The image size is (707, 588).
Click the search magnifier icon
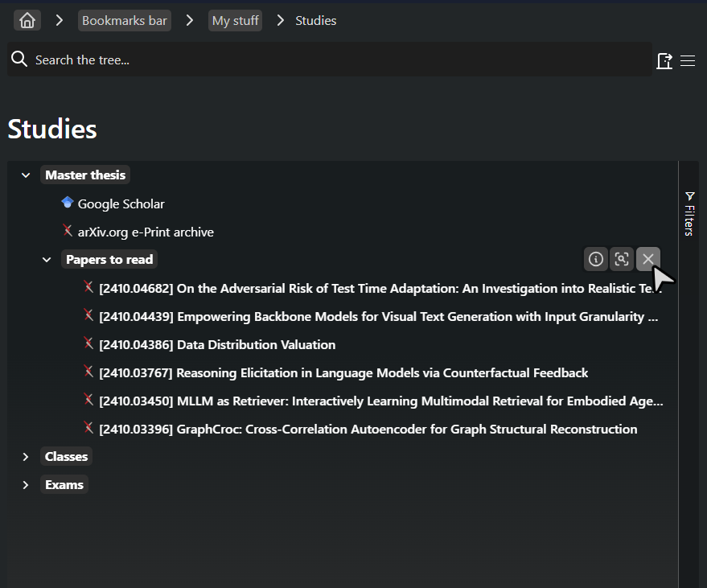19,59
